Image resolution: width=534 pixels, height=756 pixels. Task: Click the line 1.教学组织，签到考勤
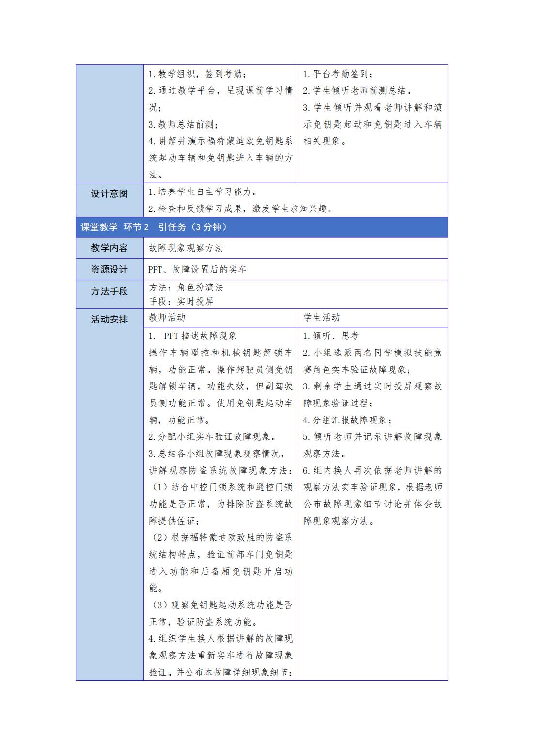point(197,74)
